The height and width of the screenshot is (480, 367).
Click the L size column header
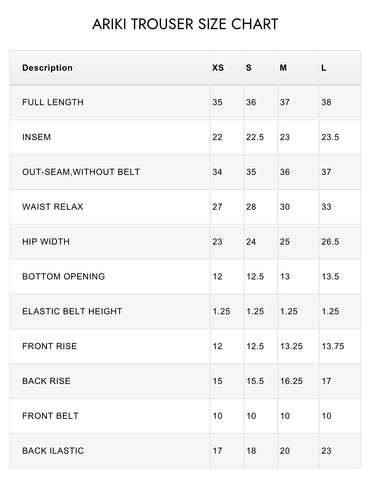tap(324, 68)
